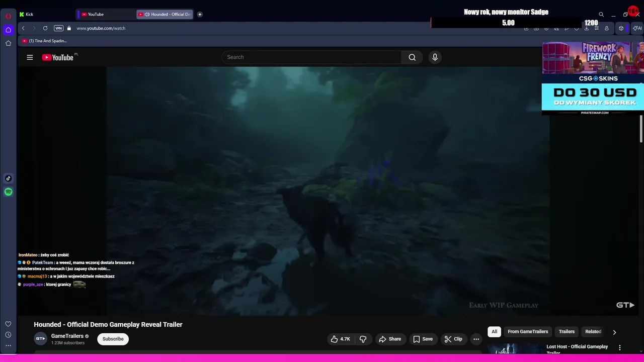
Task: Select the From GameTrailers filter chip
Action: 528,332
